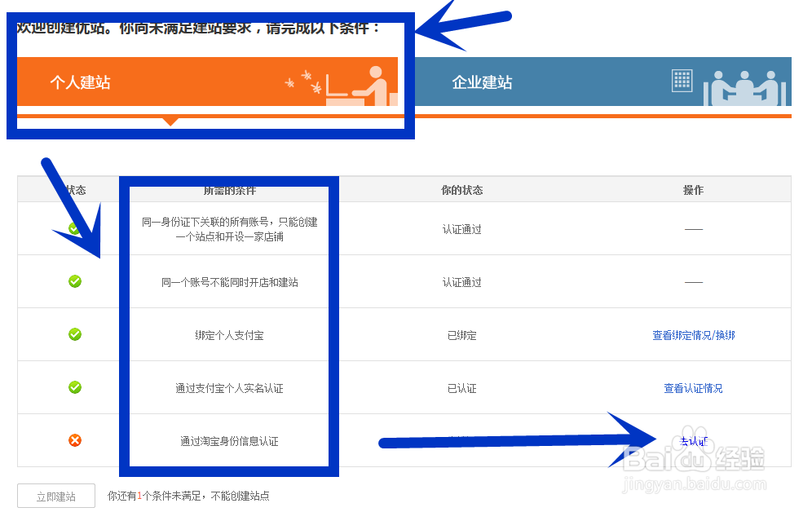Click the message 你还有1个条件未满足
Viewport: 812px width, 512px height.
[x=188, y=496]
